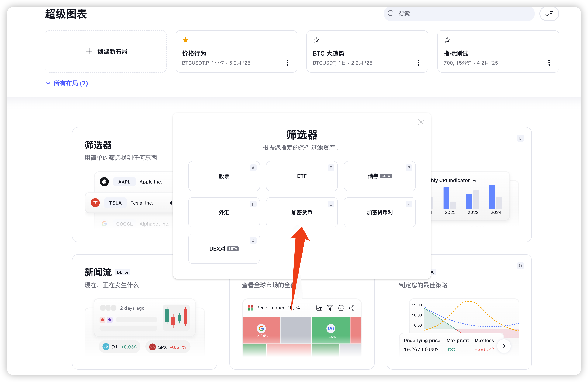Click the heatmap share icon

351,308
